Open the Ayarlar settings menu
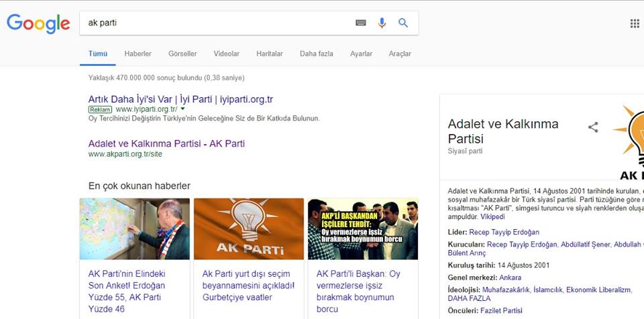This screenshot has height=319, width=644. tap(361, 54)
